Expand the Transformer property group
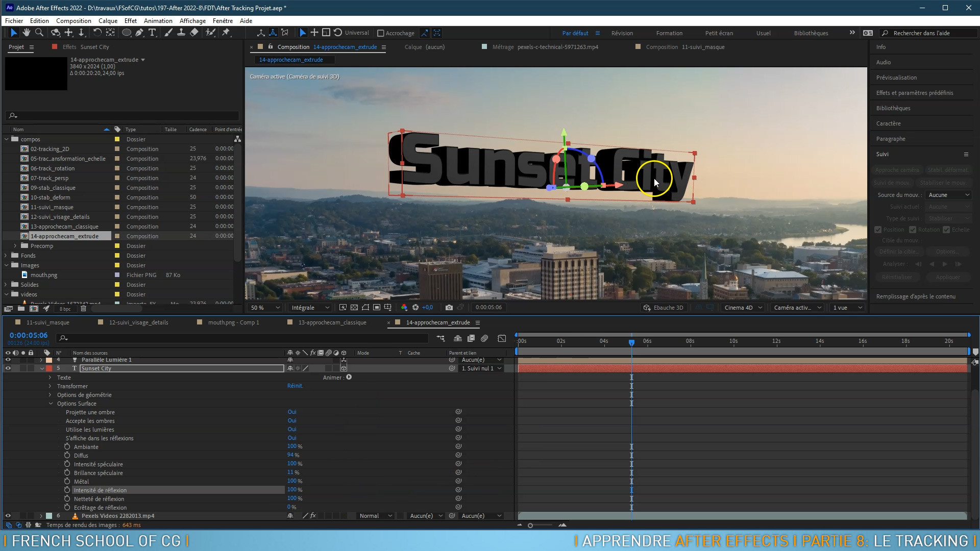980x551 pixels. 50,386
